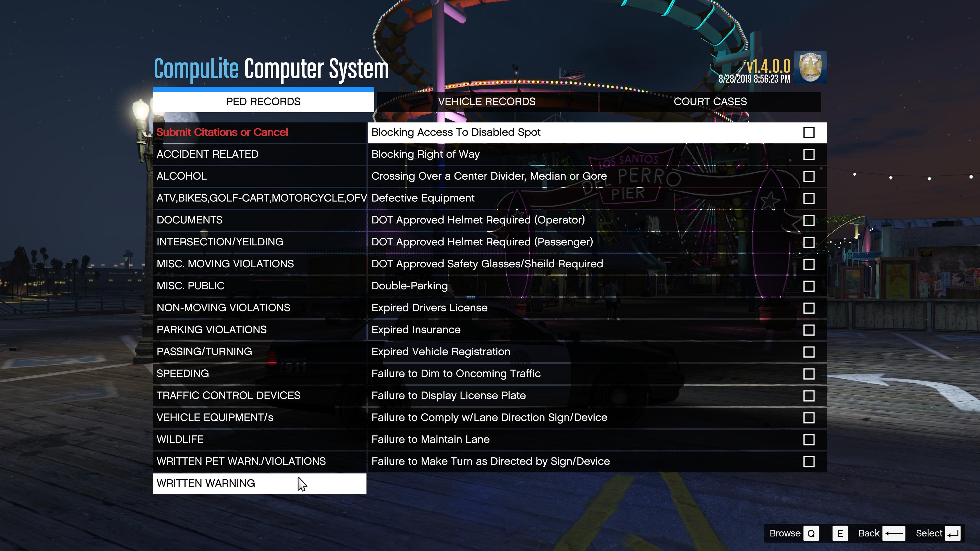Click the police badge icon
The image size is (980, 551).
point(810,67)
